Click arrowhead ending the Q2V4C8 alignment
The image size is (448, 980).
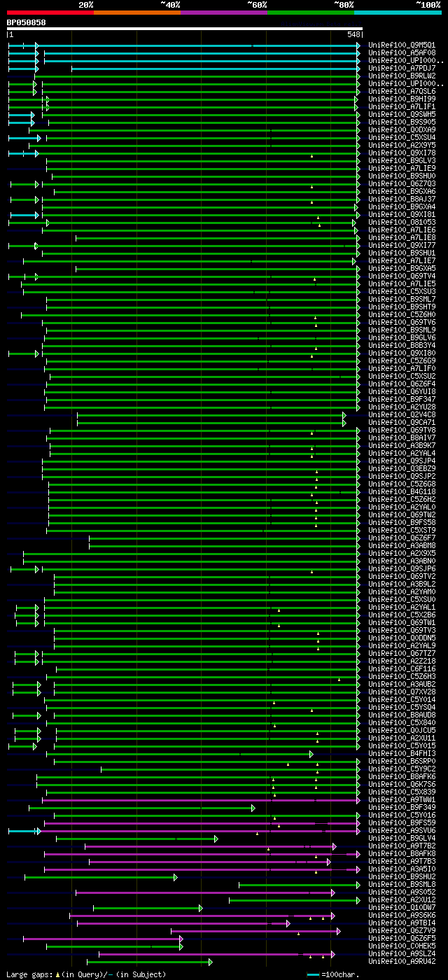pos(344,415)
